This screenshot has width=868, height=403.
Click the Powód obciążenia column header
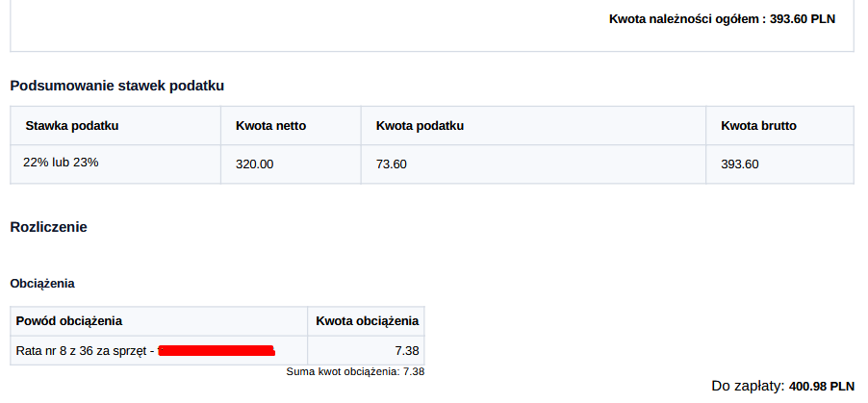tap(69, 320)
